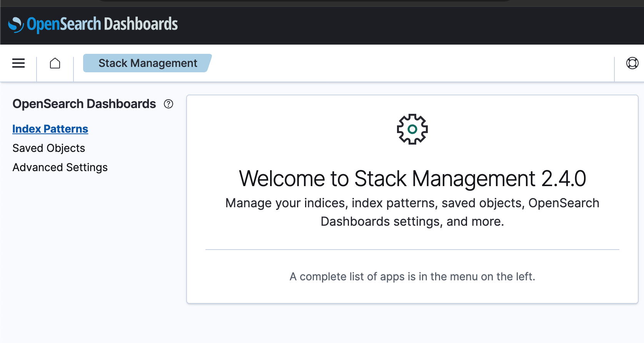
Task: Open the Index Patterns link
Action: click(50, 129)
